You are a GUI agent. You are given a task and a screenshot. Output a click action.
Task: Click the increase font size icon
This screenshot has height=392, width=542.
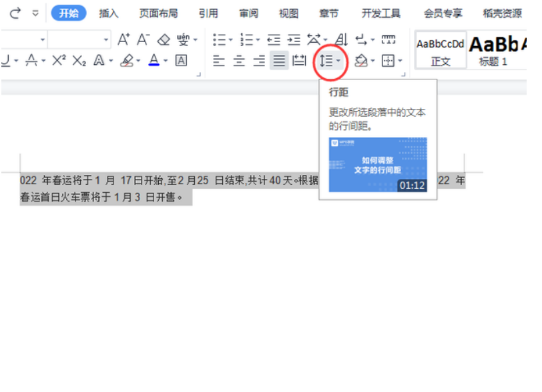123,40
